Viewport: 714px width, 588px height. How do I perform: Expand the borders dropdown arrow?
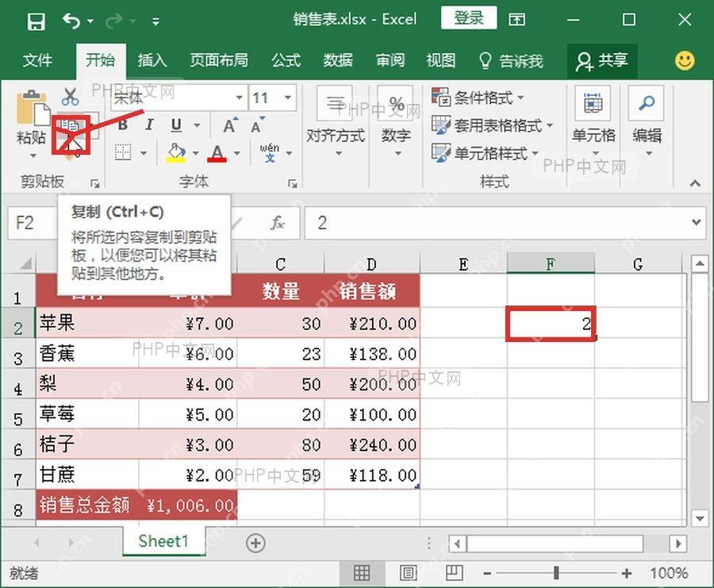144,153
